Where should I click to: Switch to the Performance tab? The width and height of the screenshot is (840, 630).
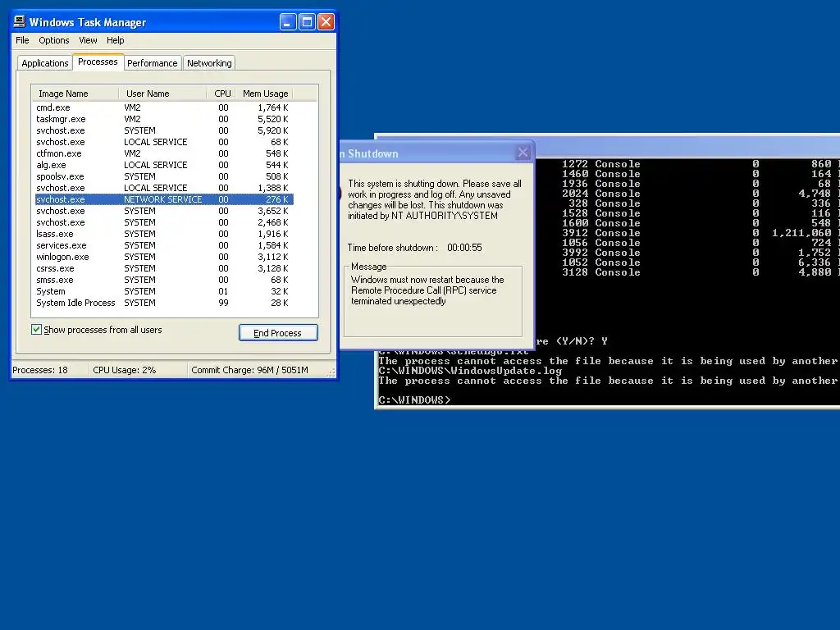[x=152, y=63]
